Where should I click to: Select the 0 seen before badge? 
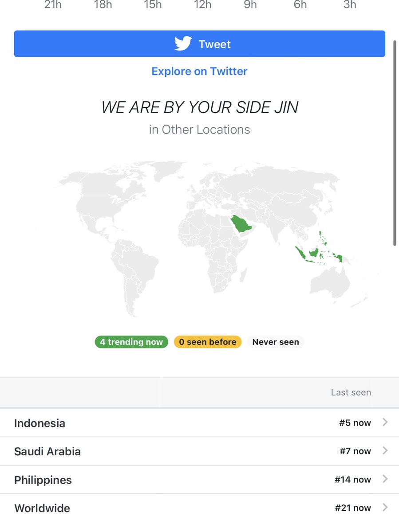tap(208, 342)
